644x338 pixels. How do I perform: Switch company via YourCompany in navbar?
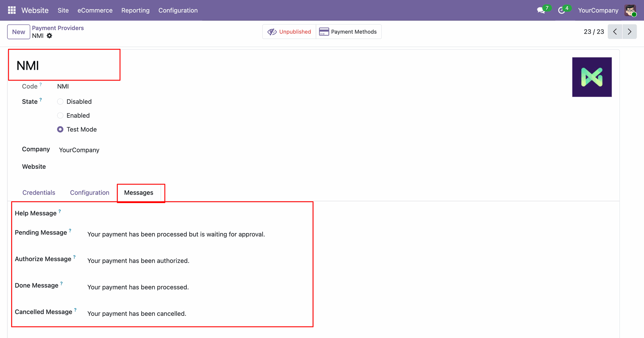[598, 10]
